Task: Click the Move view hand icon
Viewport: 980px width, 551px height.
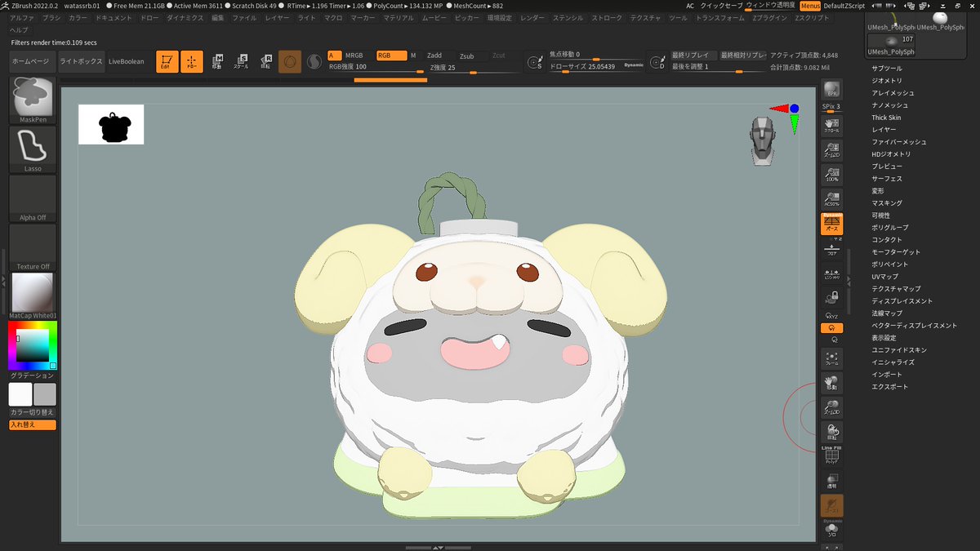Action: (x=831, y=384)
